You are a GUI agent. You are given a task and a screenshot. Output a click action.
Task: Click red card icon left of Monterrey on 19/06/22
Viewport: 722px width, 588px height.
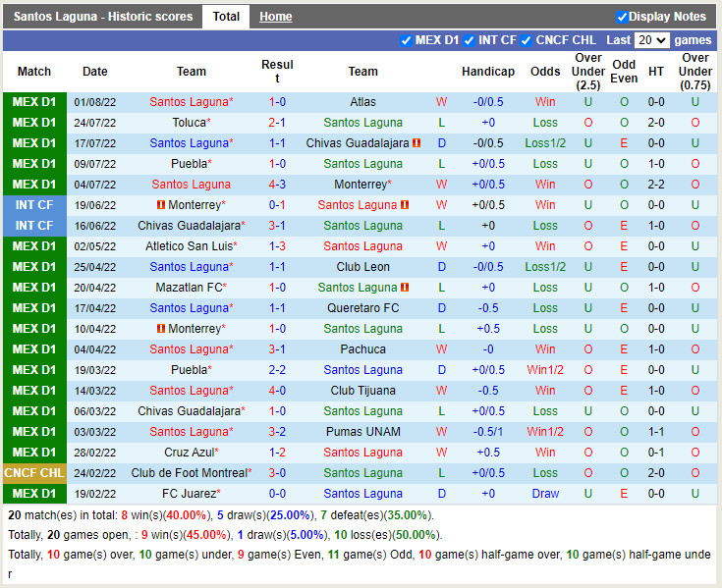(x=161, y=205)
